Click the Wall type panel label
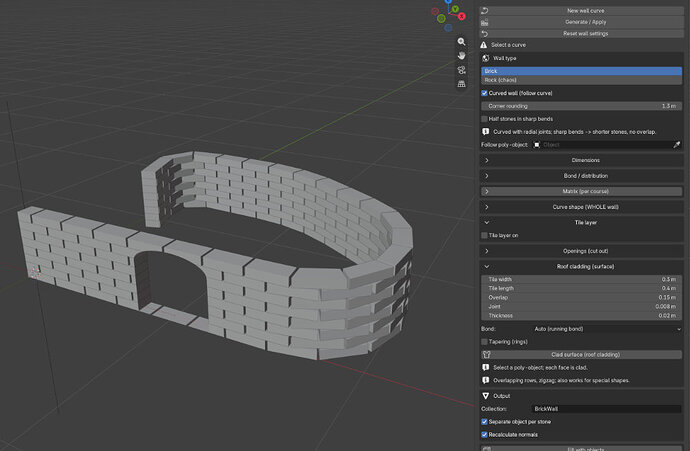690x451 pixels. tap(504, 58)
